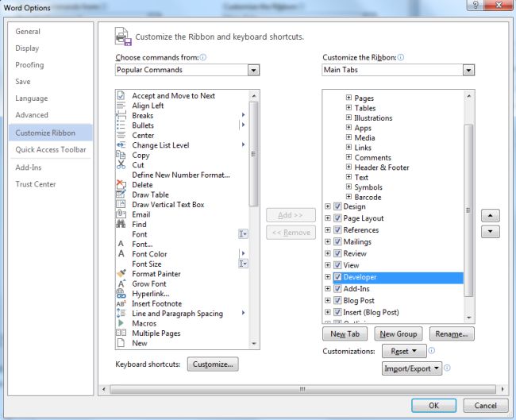Select the Multiple Pages icon

click(121, 333)
